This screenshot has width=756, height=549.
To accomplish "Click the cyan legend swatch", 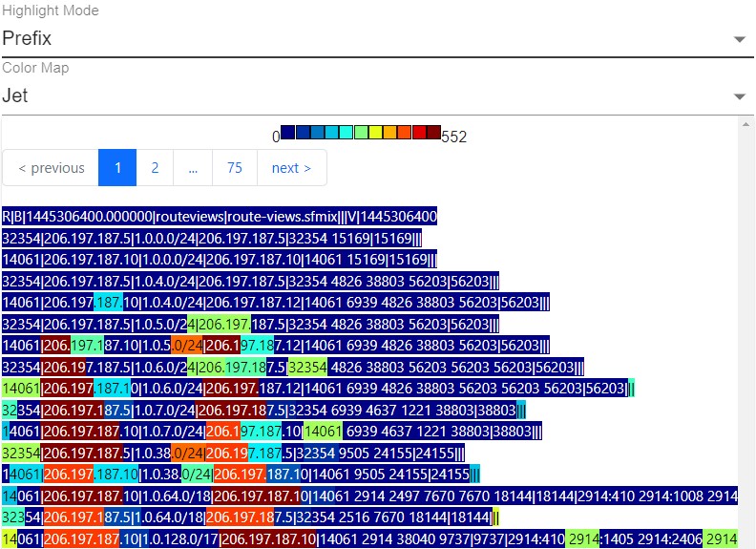I will (346, 132).
